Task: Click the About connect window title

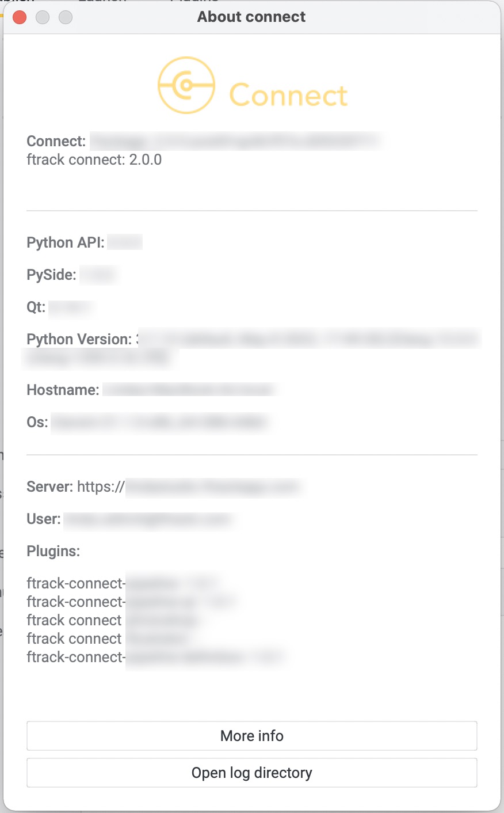Action: click(x=251, y=17)
